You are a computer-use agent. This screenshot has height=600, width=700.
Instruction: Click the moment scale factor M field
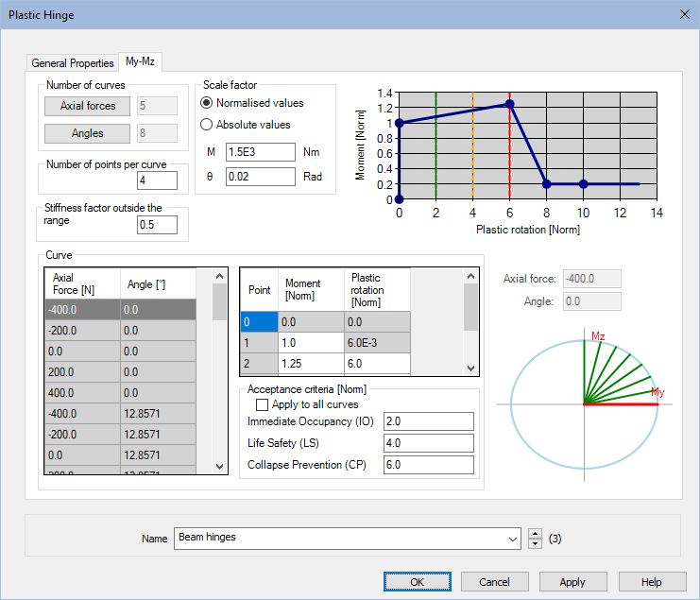point(261,152)
